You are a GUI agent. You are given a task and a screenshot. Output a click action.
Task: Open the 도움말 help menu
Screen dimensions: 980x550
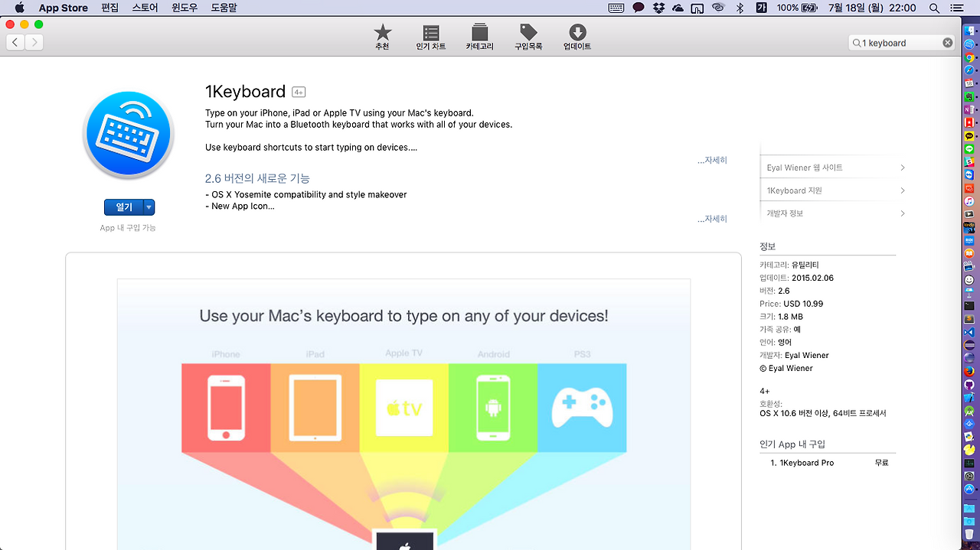(224, 8)
